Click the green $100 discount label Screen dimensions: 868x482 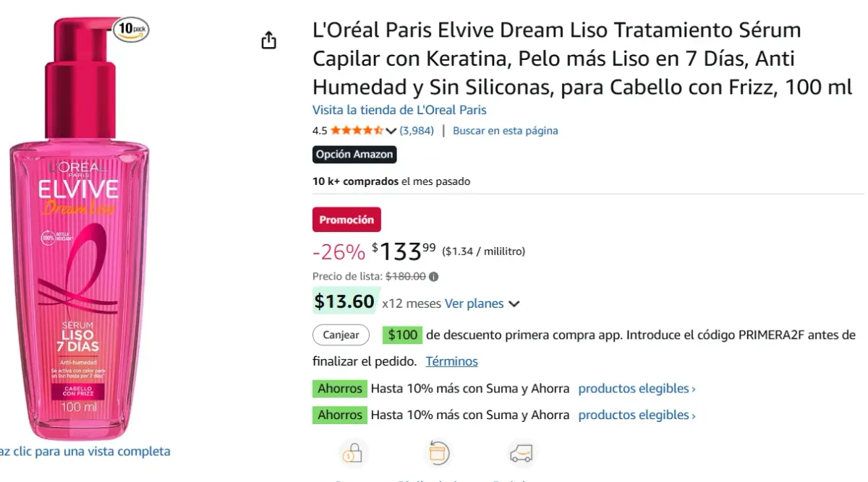[402, 335]
